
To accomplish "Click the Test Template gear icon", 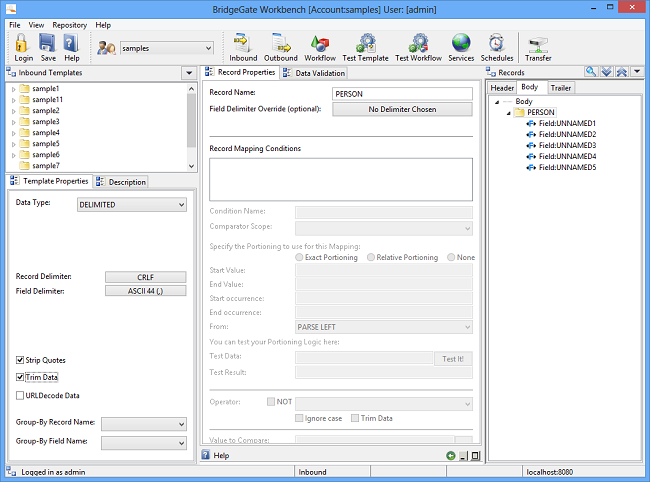I will click(366, 43).
